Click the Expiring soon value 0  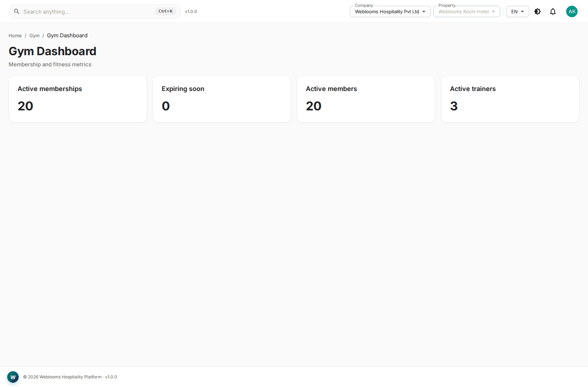[x=166, y=106]
